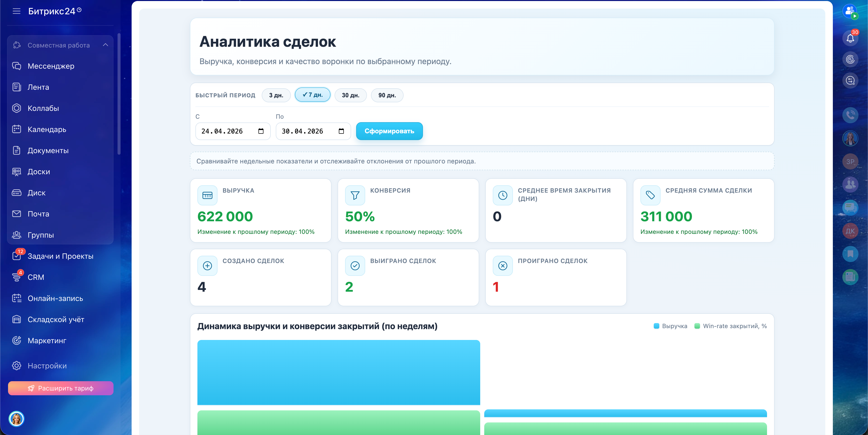This screenshot has height=435, width=868.
Task: Open calendar picker for end date 30.04.2026
Action: pos(341,131)
